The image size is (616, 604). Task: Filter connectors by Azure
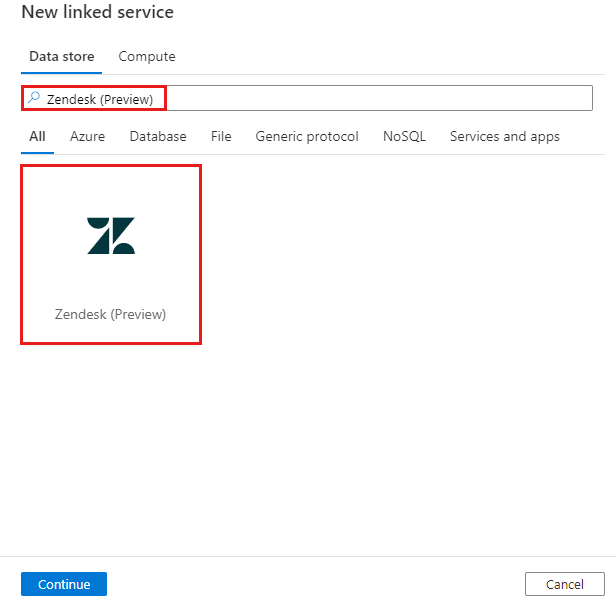coord(87,136)
